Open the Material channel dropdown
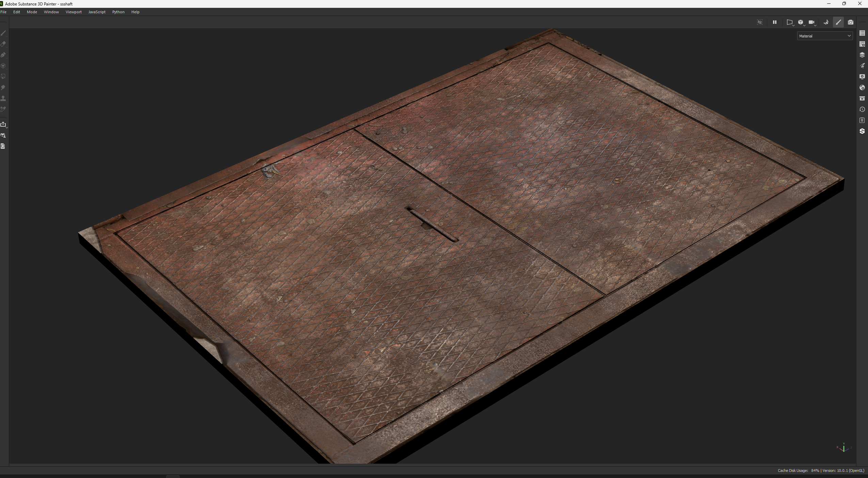The image size is (868, 478). [x=824, y=36]
